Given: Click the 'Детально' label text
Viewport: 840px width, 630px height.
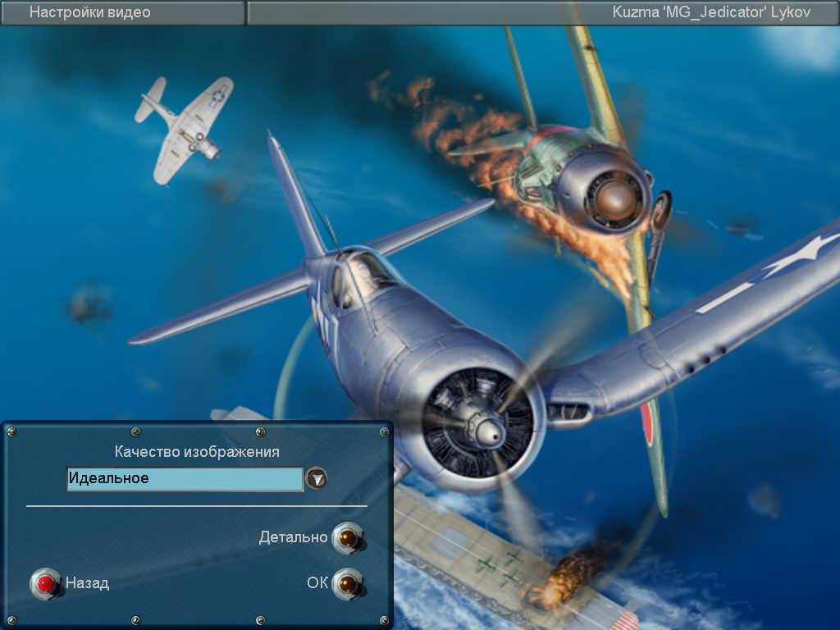Looking at the screenshot, I should click(293, 537).
